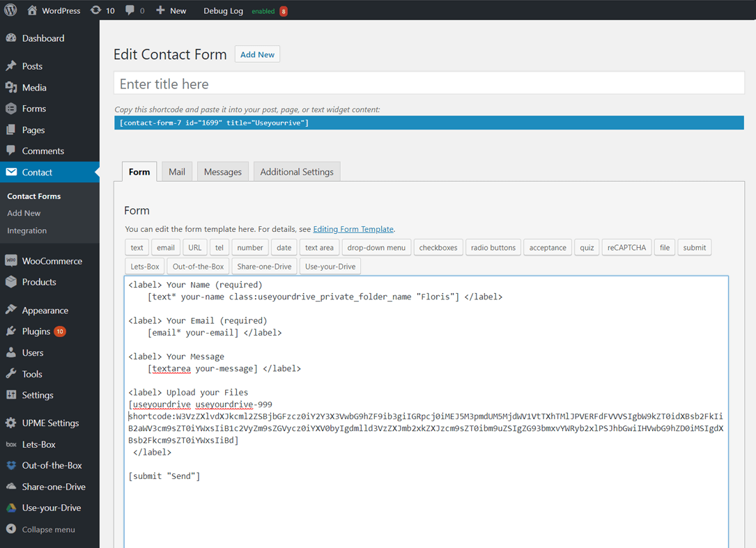Image resolution: width=756 pixels, height=548 pixels.
Task: Click the Out-of-the-Box tag generator button
Action: click(198, 266)
